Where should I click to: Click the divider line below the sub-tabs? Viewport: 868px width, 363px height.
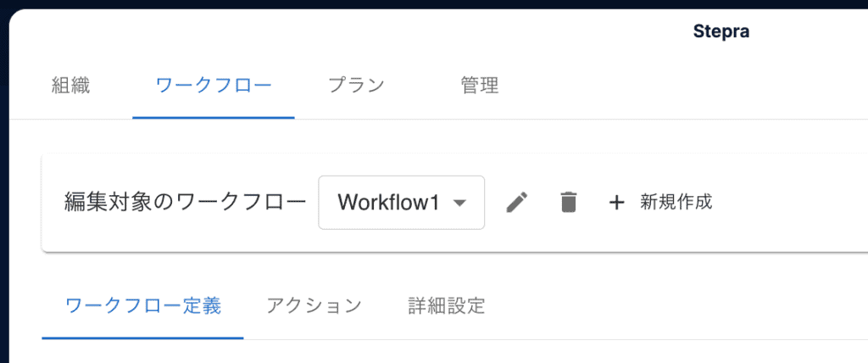pos(554,339)
